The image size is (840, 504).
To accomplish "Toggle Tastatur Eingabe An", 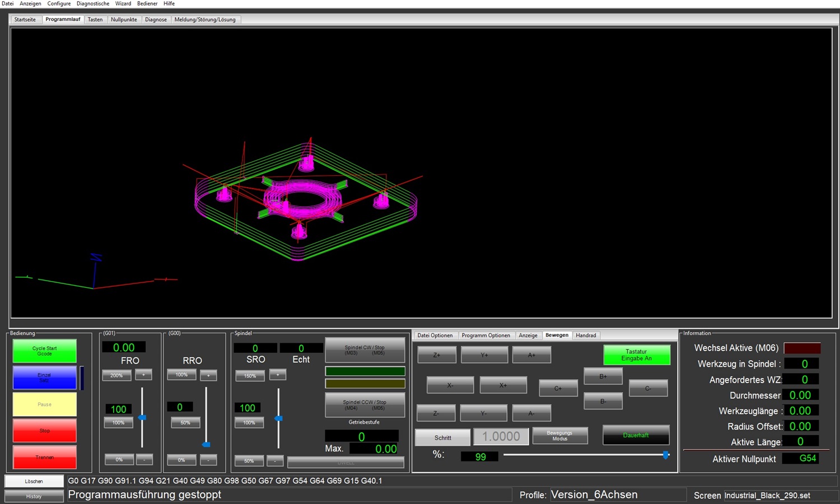I will click(637, 355).
